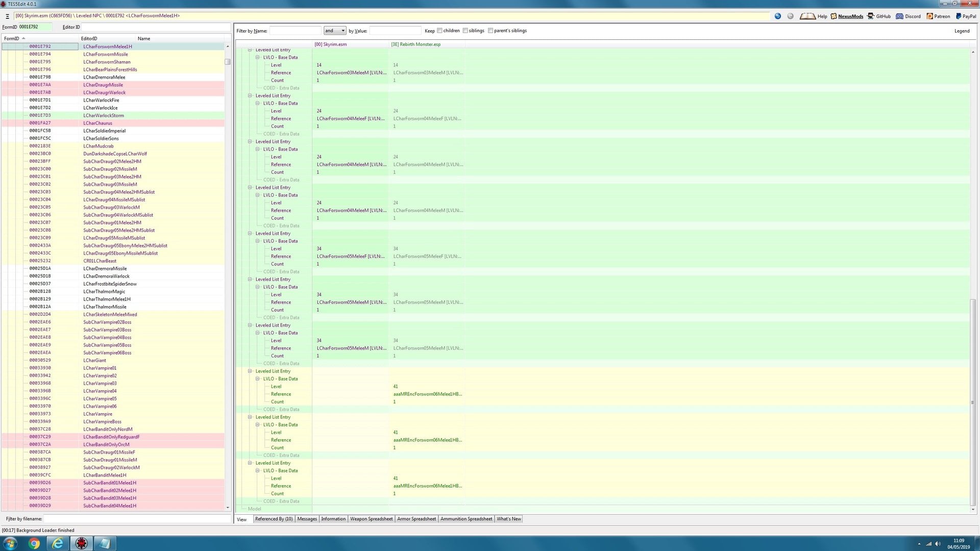Click the Windows Start orb
The height and width of the screenshot is (551, 980).
coord(10,543)
